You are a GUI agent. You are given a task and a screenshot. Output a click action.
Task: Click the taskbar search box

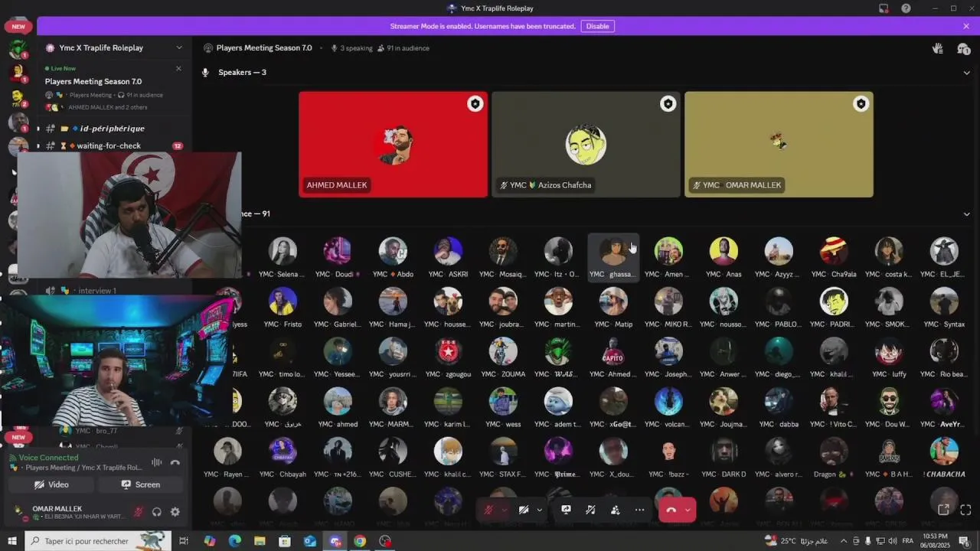[x=97, y=541]
